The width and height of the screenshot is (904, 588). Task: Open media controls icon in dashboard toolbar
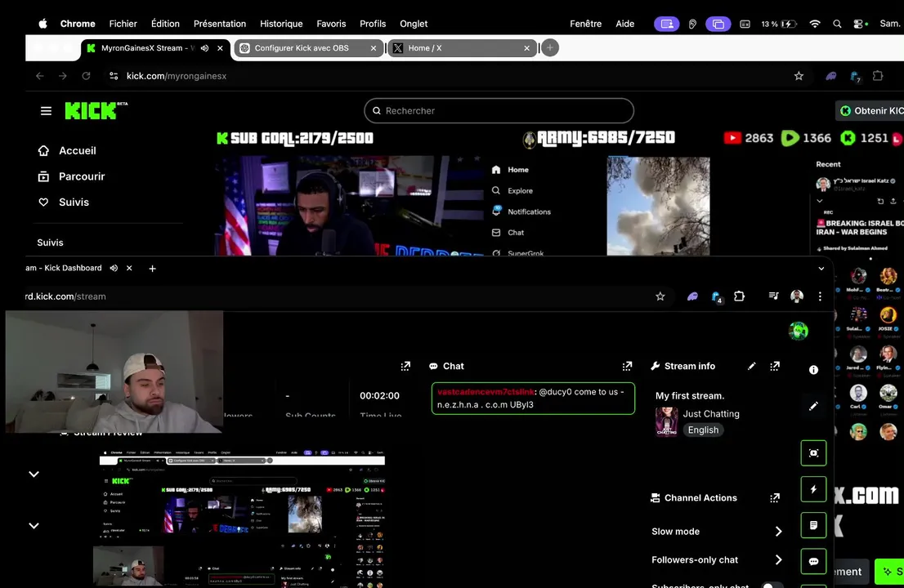[774, 296]
